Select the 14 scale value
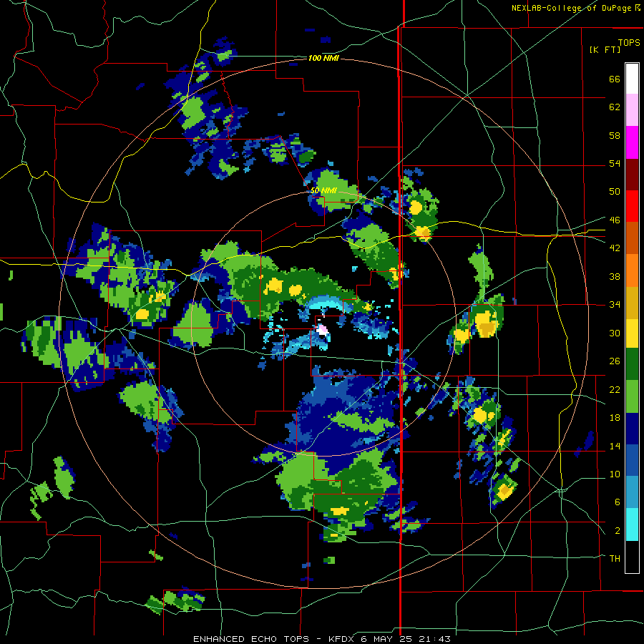 (x=615, y=446)
